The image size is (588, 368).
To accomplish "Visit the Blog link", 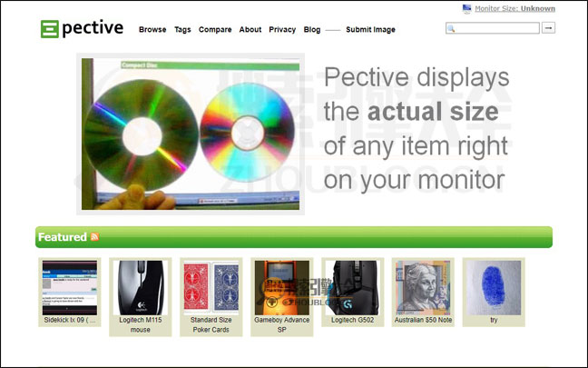I will pos(312,30).
